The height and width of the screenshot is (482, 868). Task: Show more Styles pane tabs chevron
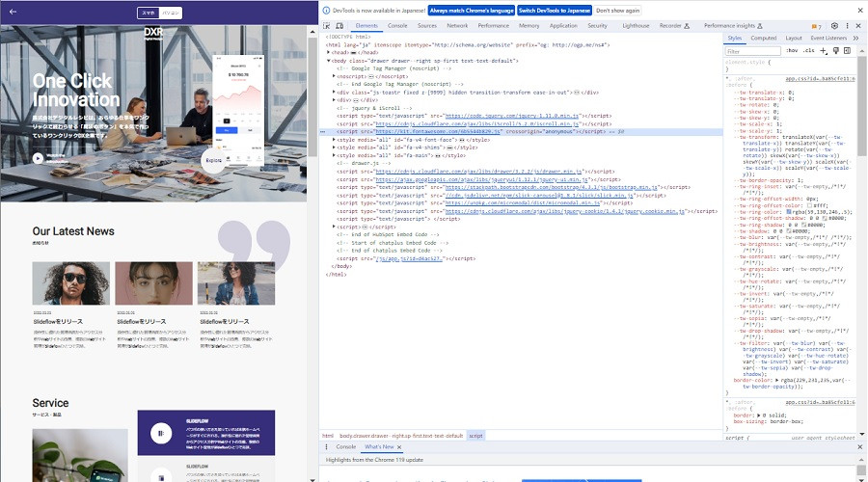(855, 39)
